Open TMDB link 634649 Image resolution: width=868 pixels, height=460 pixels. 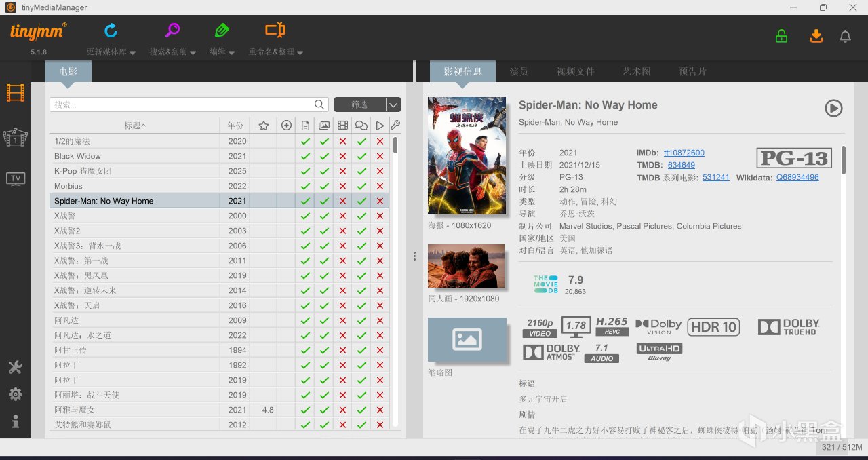click(681, 165)
